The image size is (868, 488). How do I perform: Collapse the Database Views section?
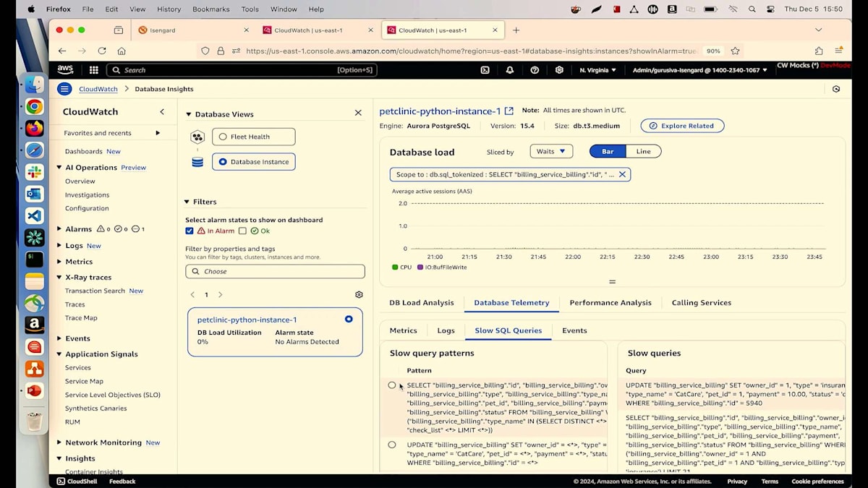tap(189, 114)
